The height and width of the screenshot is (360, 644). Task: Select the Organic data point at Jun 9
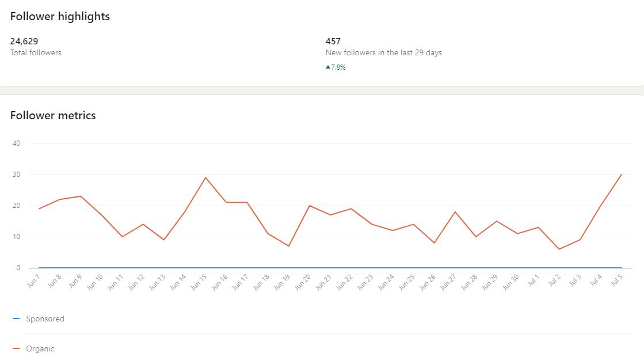click(81, 196)
